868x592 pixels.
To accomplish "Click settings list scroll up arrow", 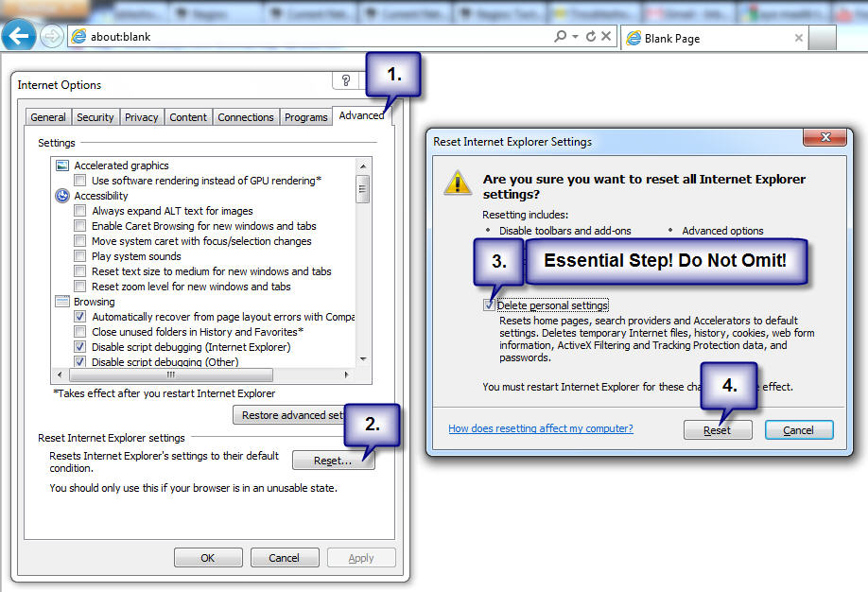I will coord(363,165).
